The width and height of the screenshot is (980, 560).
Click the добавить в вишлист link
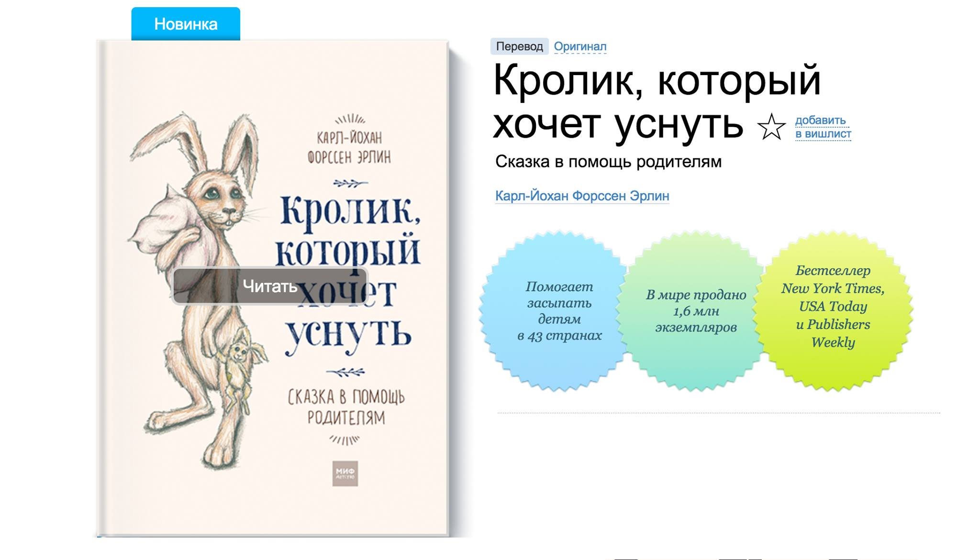pyautogui.click(x=823, y=127)
